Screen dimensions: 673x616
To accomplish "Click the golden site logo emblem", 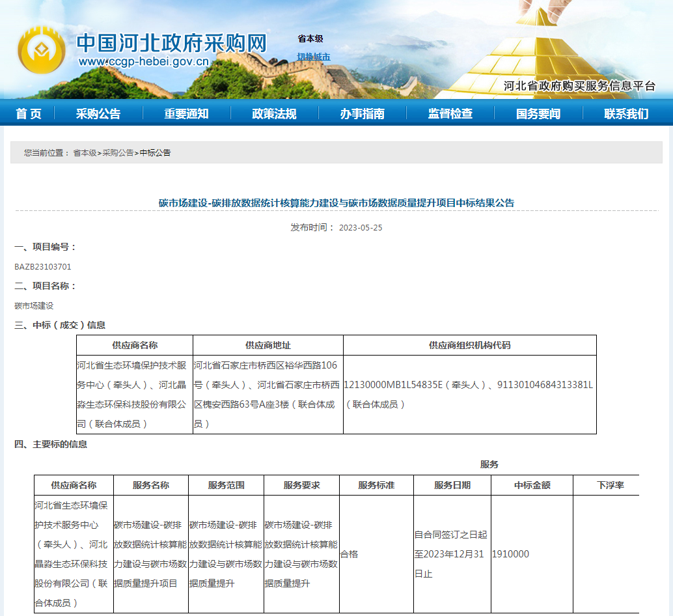I will [41, 50].
